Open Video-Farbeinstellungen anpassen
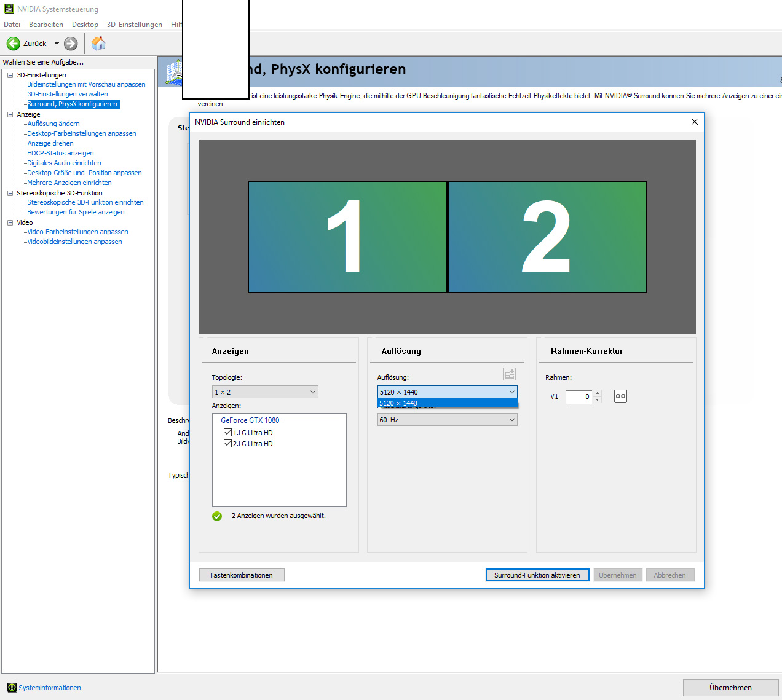782x700 pixels. 77,232
